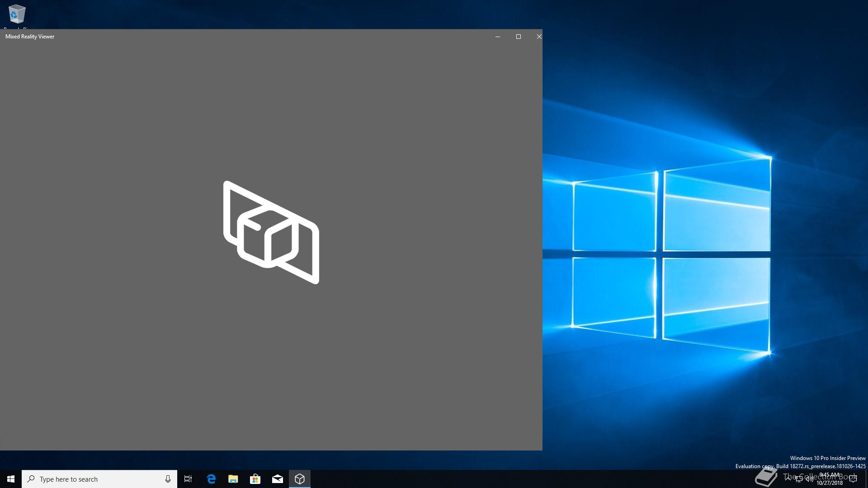
Task: Open File Explorer from the taskbar
Action: (233, 479)
